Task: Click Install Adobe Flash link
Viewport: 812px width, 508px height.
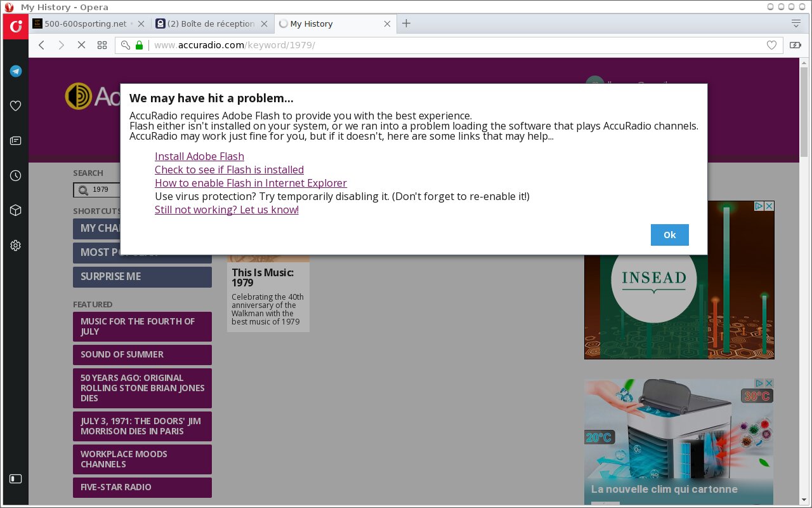Action: tap(199, 156)
